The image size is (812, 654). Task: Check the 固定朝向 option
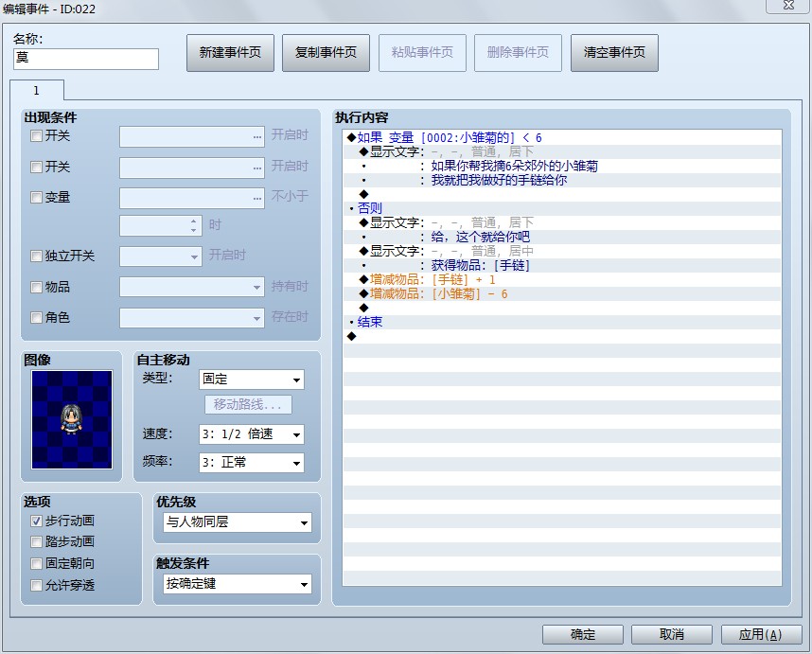[36, 563]
